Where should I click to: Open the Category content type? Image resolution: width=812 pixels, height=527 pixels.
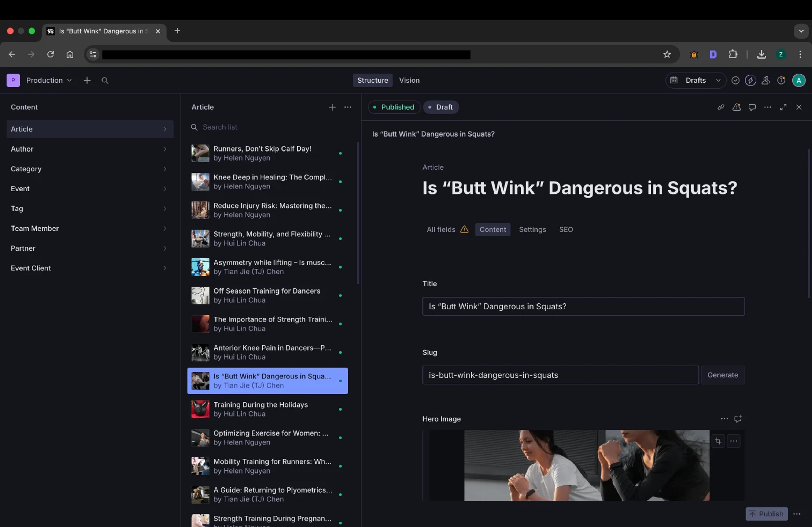(90, 169)
